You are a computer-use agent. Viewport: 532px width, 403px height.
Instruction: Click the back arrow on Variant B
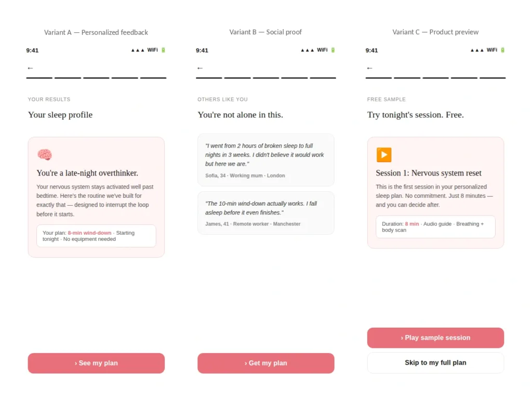[x=199, y=67]
